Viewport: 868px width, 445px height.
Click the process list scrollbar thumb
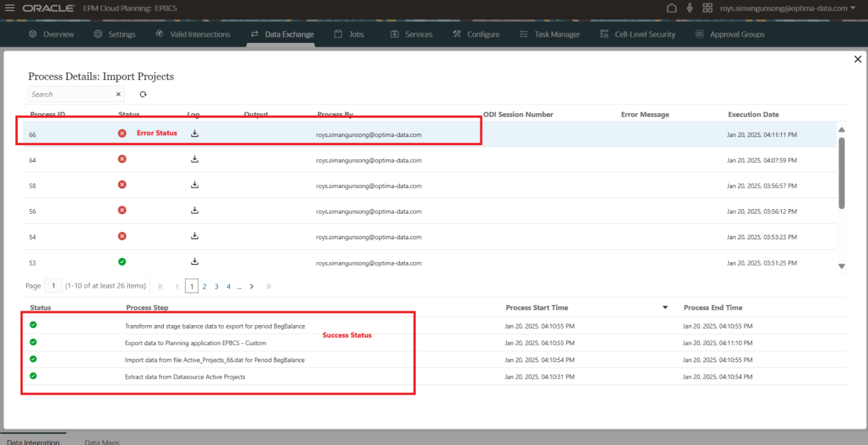pyautogui.click(x=841, y=173)
